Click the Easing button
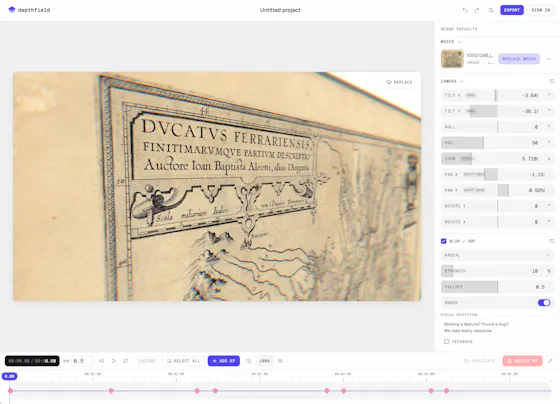The width and height of the screenshot is (560, 404). [x=147, y=361]
